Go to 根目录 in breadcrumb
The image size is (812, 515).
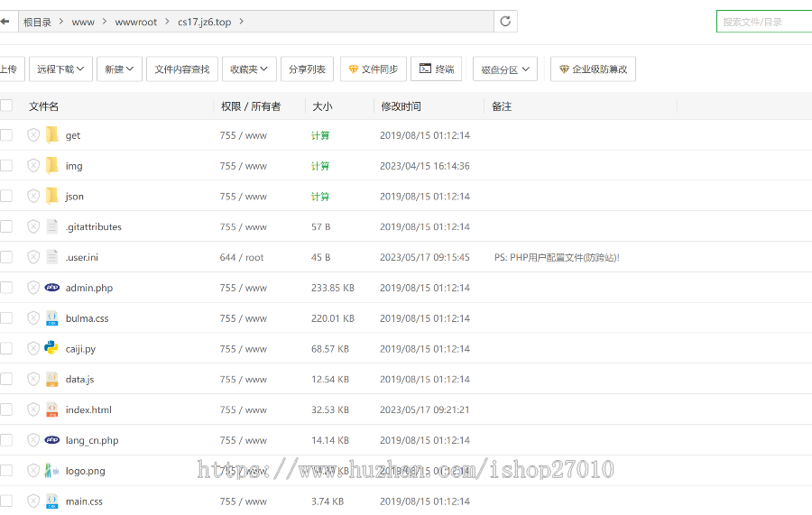pos(37,23)
